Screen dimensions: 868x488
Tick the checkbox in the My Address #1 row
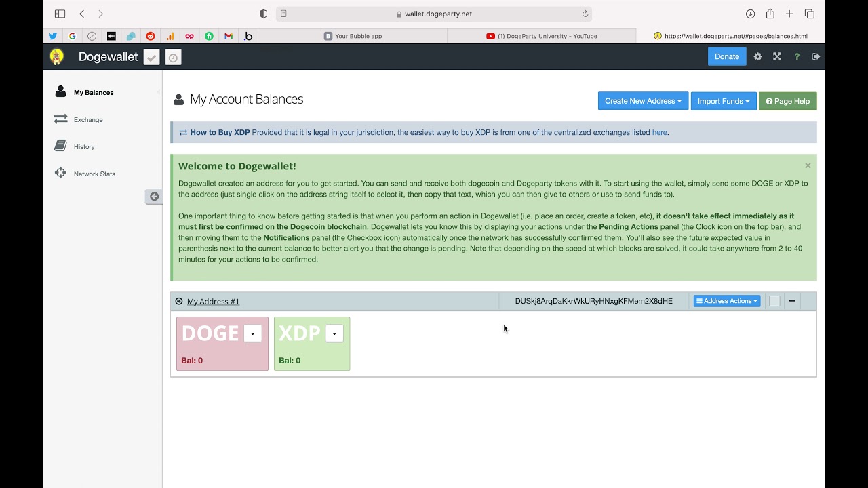(774, 301)
